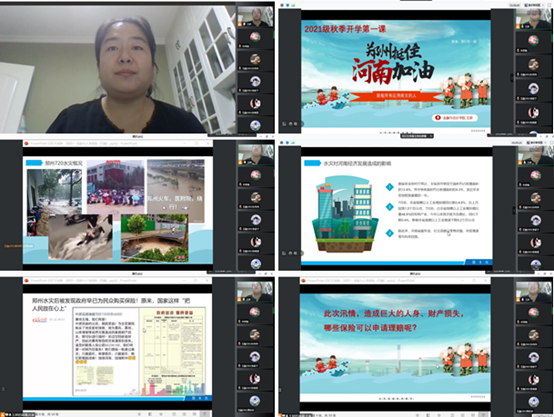The width and height of the screenshot is (554, 417).
Task: Collapse the participant sidebar beside the economy impact slide
Action: click(x=513, y=211)
